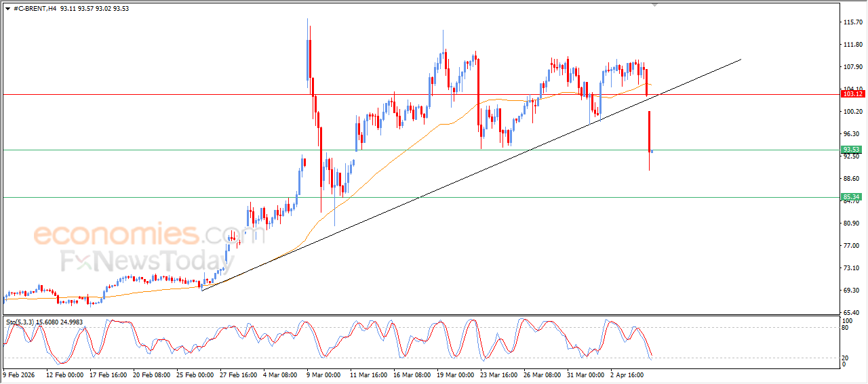
Task: Click the 9 Mar 00:00 time label
Action: [323, 374]
